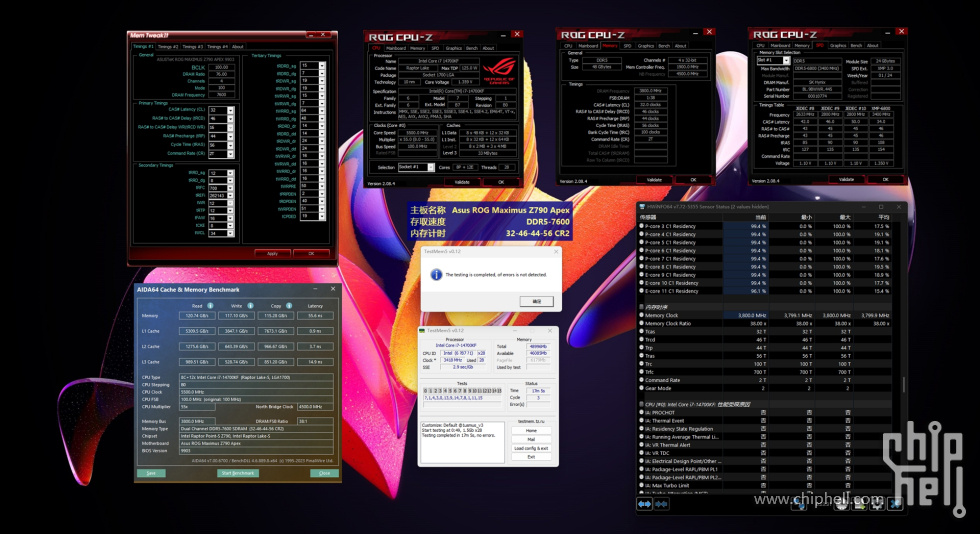Click the settings gear icon in HWiNFO bottom toolbar

pos(877,503)
